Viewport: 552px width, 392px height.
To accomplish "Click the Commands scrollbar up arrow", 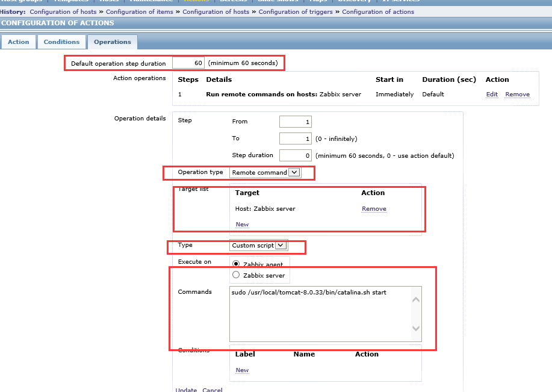I will (416, 300).
